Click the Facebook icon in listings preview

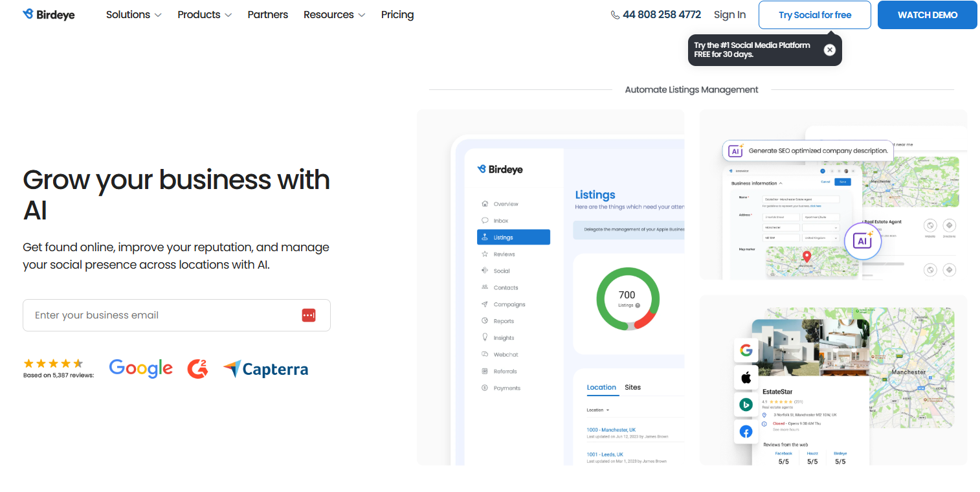click(746, 432)
